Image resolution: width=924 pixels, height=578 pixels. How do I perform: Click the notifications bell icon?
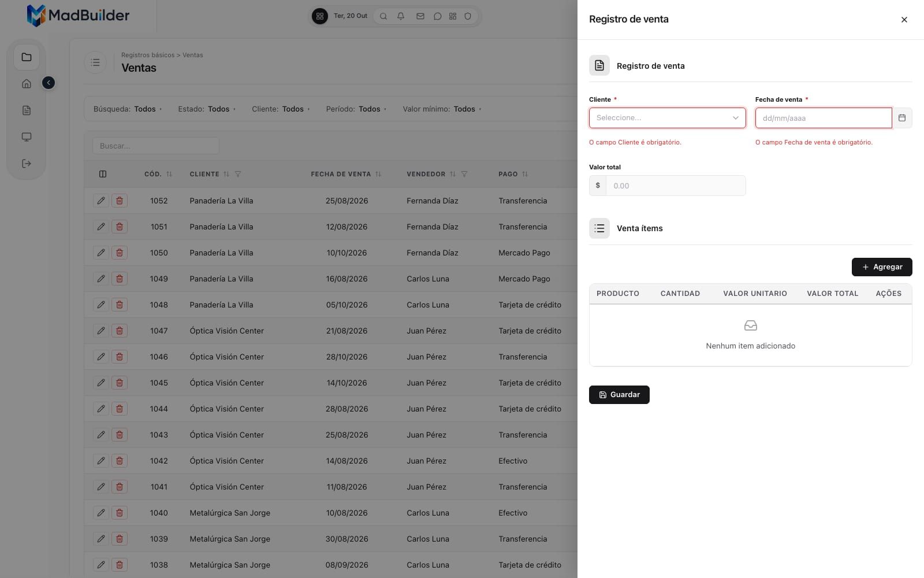point(401,16)
